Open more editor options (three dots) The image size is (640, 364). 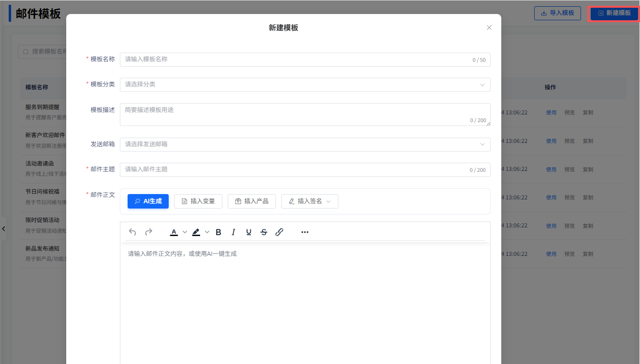click(305, 232)
